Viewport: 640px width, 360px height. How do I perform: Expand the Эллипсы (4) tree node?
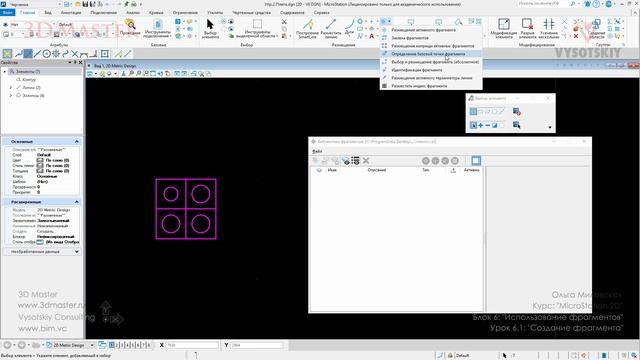[x=11, y=95]
